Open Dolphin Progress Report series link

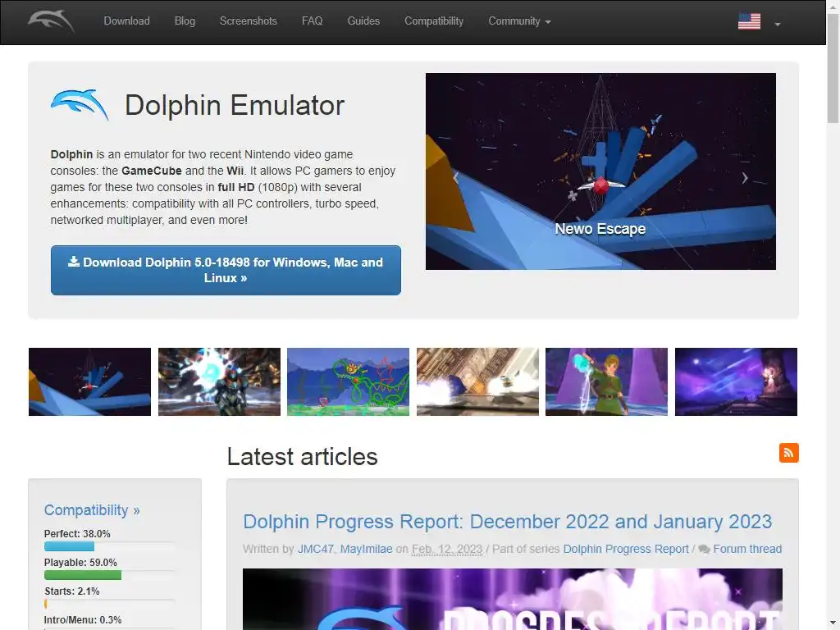(626, 549)
